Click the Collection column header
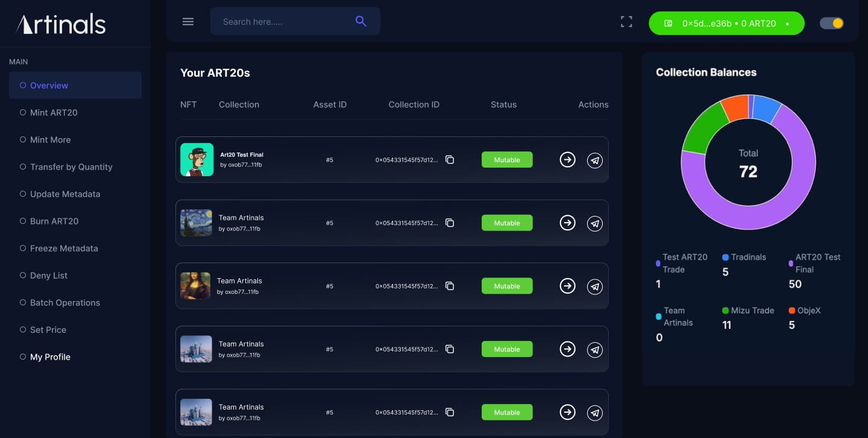Viewport: 868px width, 438px height. [x=239, y=104]
